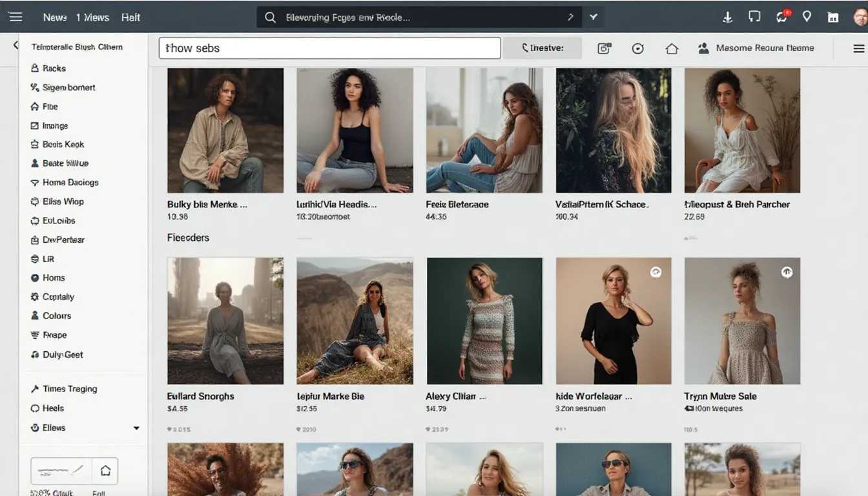The width and height of the screenshot is (868, 496).
Task: Open the hamburger menu in the top bar
Action: (15, 17)
